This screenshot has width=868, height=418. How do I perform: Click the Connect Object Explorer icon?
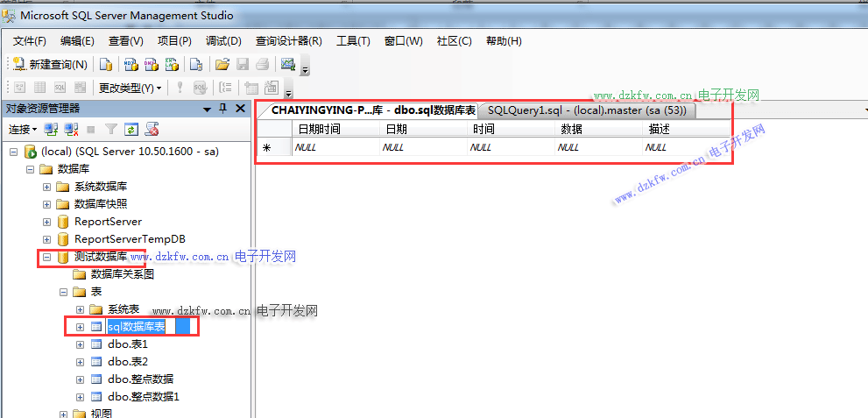[x=50, y=130]
